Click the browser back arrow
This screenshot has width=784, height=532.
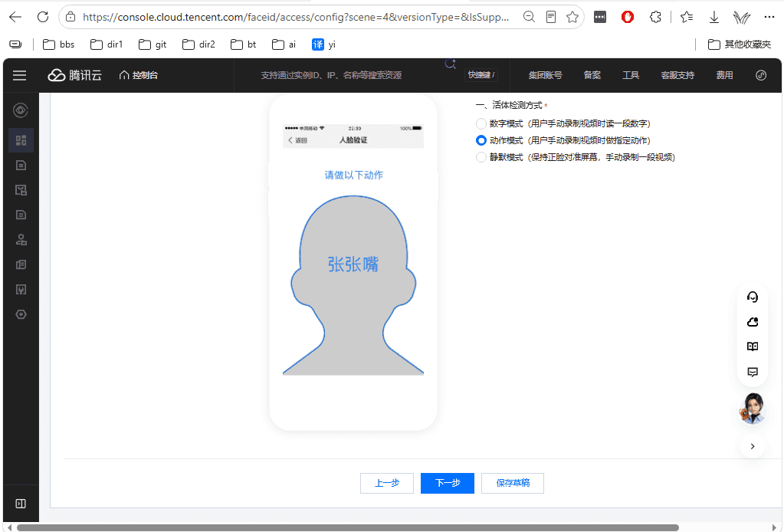click(15, 17)
